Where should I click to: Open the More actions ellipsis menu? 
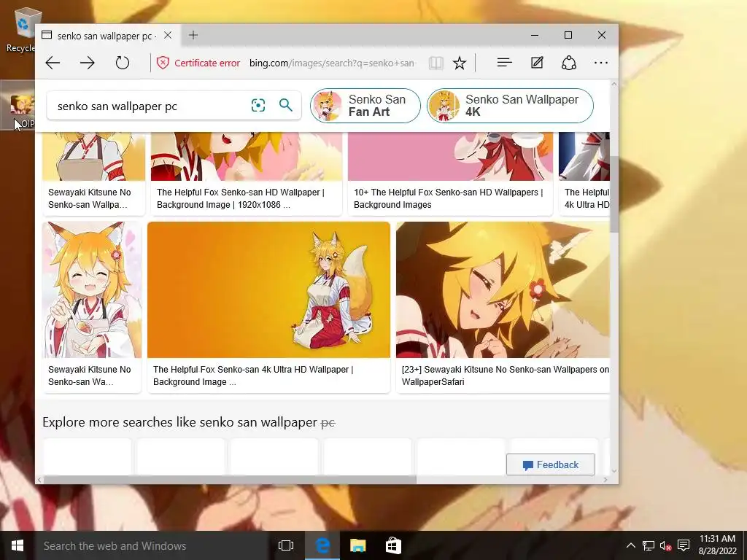pyautogui.click(x=601, y=63)
